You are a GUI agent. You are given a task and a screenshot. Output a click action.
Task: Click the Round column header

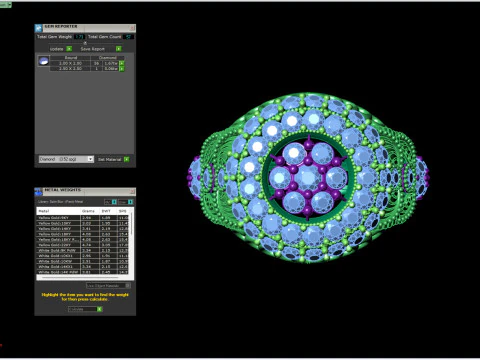[70, 58]
